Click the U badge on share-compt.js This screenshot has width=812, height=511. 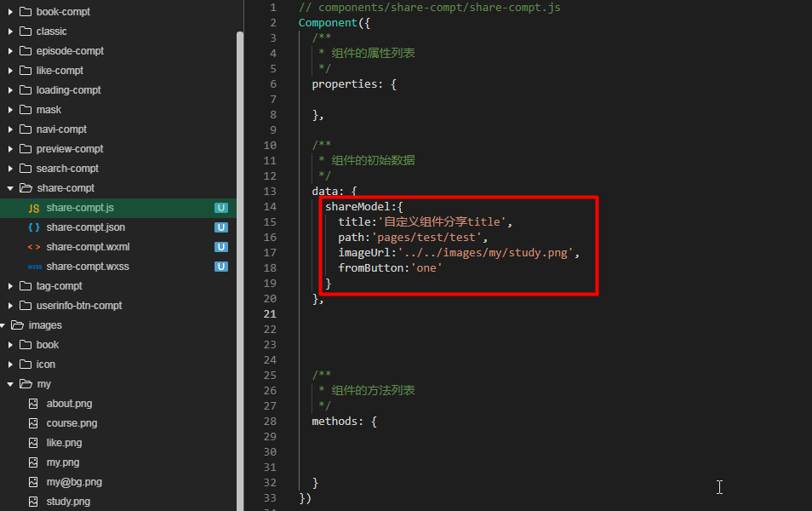pyautogui.click(x=221, y=208)
